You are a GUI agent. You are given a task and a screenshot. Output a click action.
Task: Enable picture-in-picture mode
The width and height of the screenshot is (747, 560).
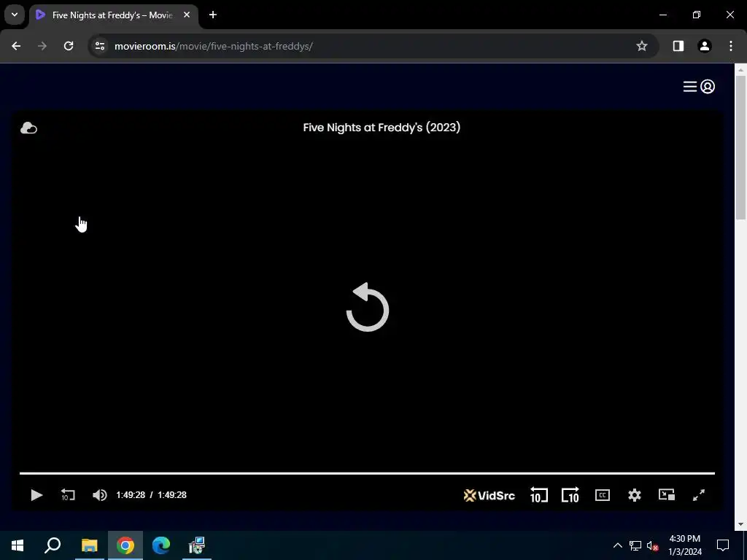pos(667,495)
